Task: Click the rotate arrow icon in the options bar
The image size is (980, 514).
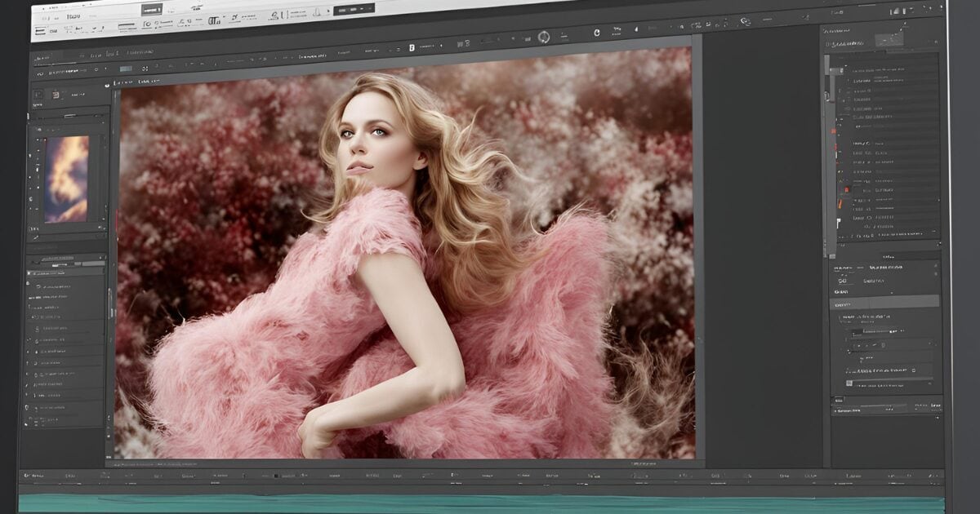Action: pyautogui.click(x=596, y=33)
